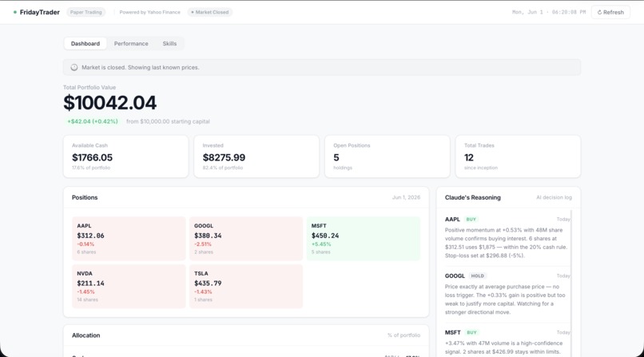Select the NVDA position tile
Screen dimensions: 644x357
[x=129, y=287]
